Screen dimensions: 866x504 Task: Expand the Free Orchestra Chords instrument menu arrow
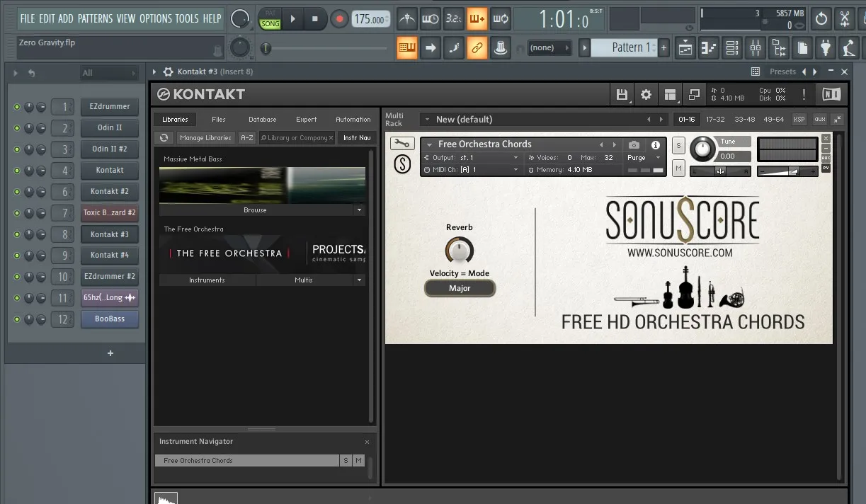pyautogui.click(x=429, y=144)
